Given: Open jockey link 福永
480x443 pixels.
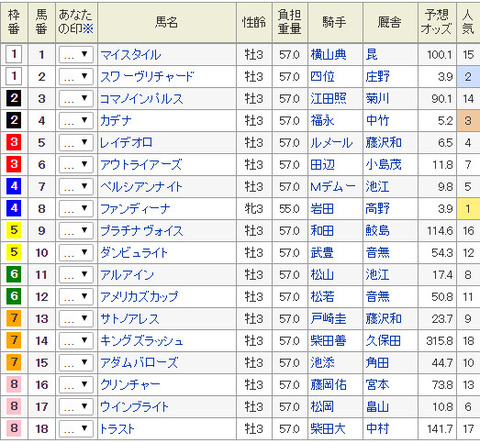Looking at the screenshot, I should 322,121.
